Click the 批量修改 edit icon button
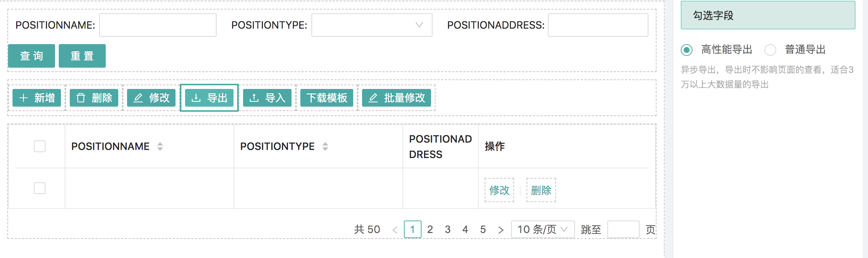The height and width of the screenshot is (258, 868). (397, 98)
